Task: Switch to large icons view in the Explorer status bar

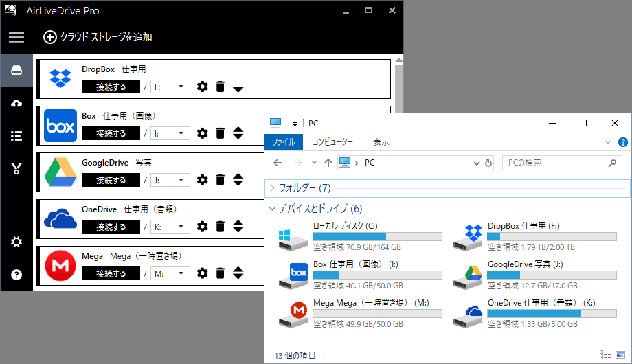Action: [x=620, y=355]
